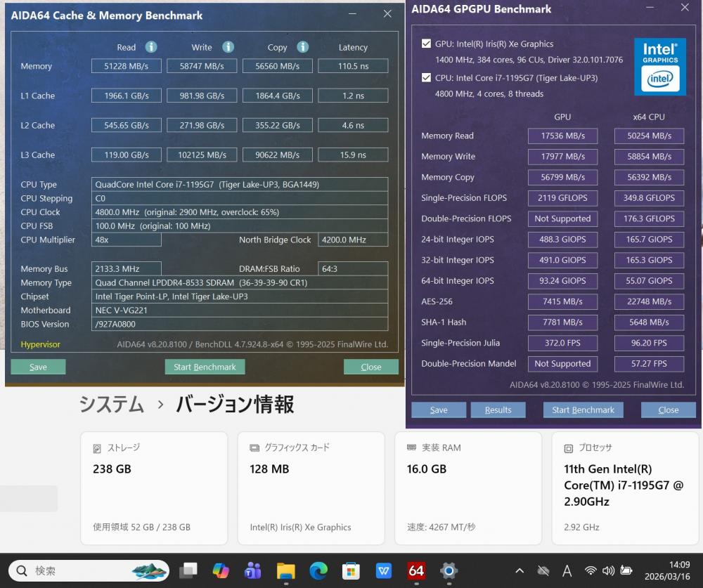Viewport: 703px width, 588px height.
Task: Open Microsoft Store taskbar icon
Action: tap(351, 570)
